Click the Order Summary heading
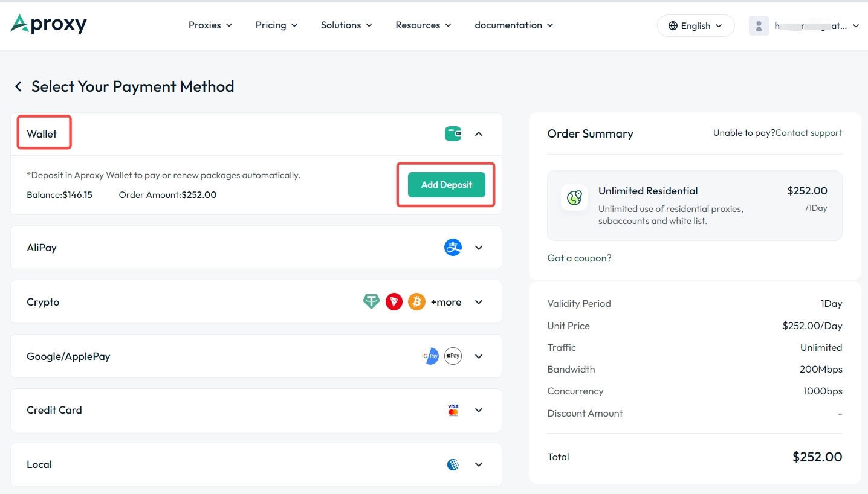 coord(590,134)
